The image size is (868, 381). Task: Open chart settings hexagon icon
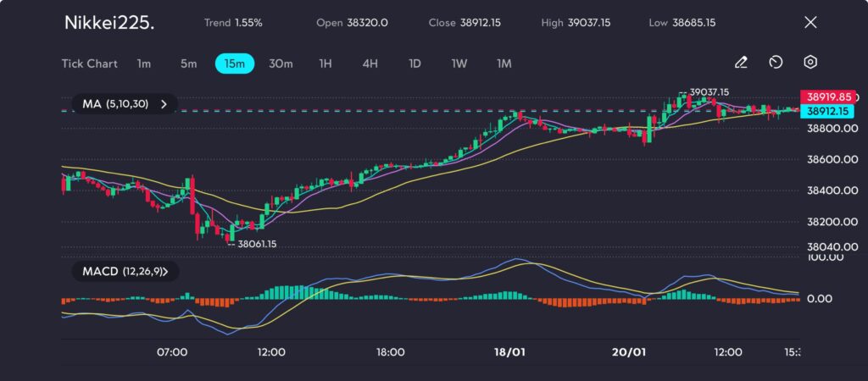click(x=810, y=62)
